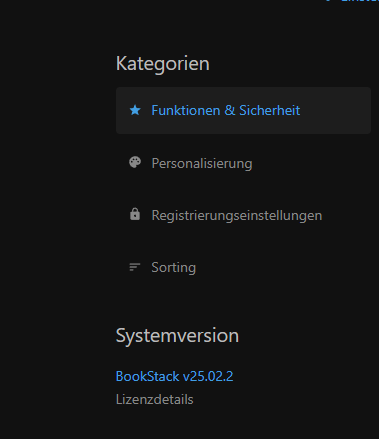Click the star icon beside Funktionen & Sicherheit
The width and height of the screenshot is (379, 439).
coord(135,110)
